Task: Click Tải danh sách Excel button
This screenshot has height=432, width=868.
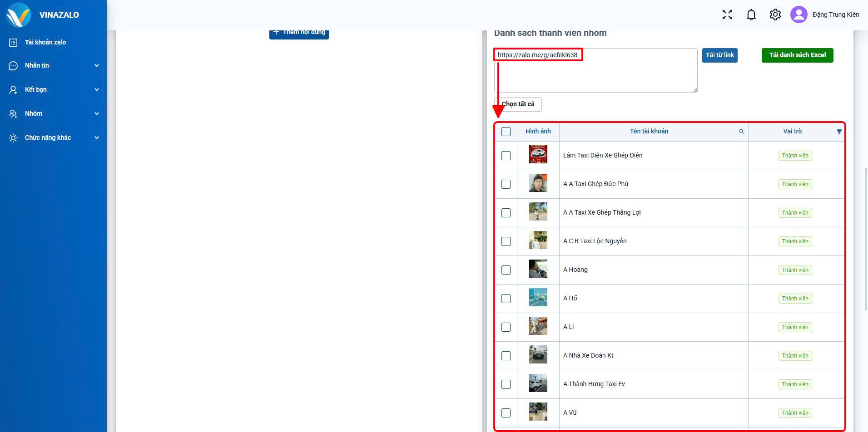Action: coord(798,55)
